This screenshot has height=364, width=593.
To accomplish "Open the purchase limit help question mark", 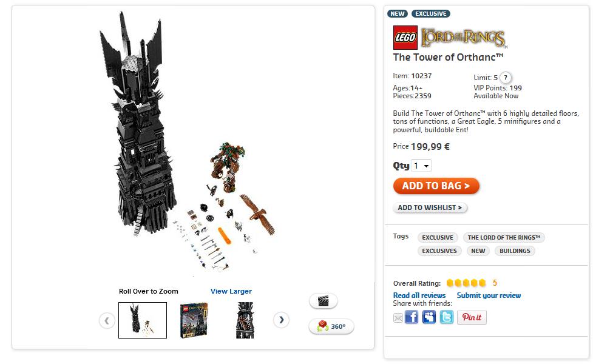I will pos(506,78).
